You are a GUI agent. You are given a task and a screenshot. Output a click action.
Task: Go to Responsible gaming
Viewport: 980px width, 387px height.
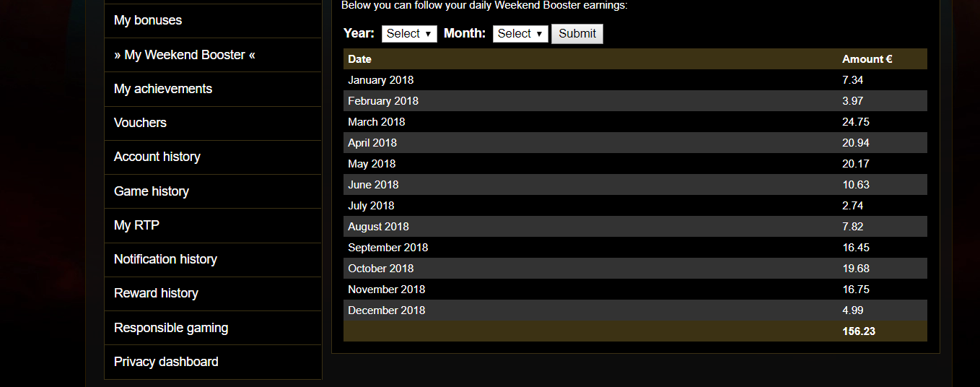tap(213, 328)
